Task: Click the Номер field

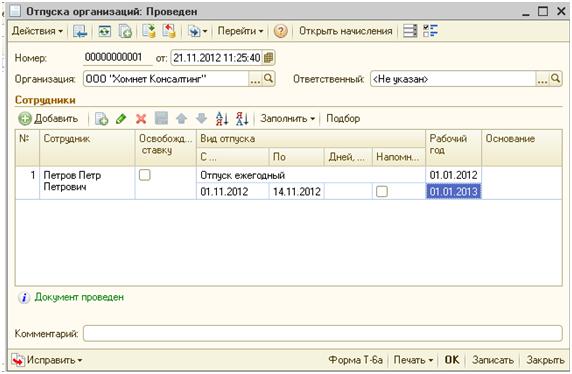Action: pyautogui.click(x=117, y=58)
